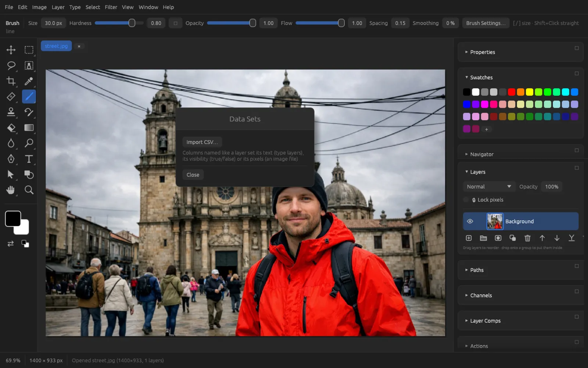Click Import CSV… in Data Sets dialog
The width and height of the screenshot is (588, 368).
click(x=202, y=142)
